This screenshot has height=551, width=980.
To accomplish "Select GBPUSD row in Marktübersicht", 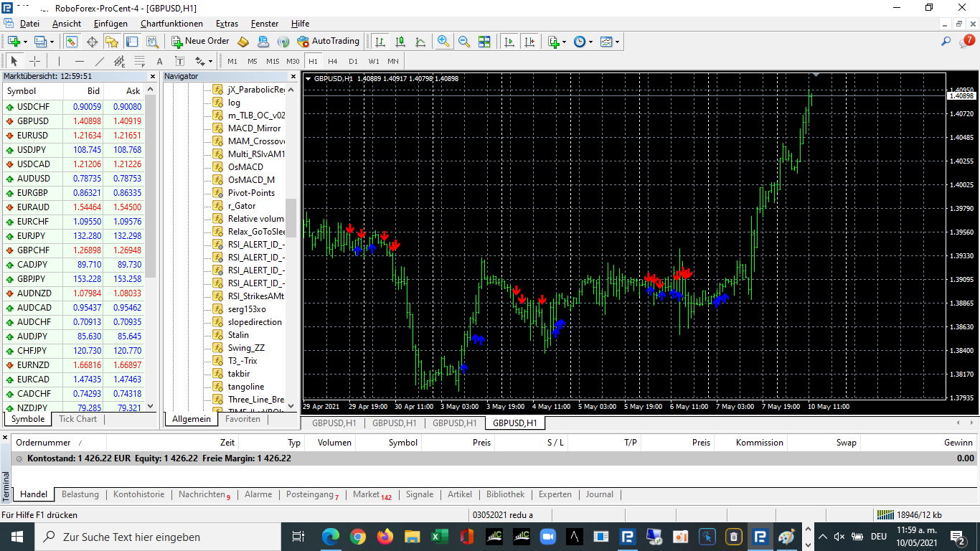I will (33, 121).
